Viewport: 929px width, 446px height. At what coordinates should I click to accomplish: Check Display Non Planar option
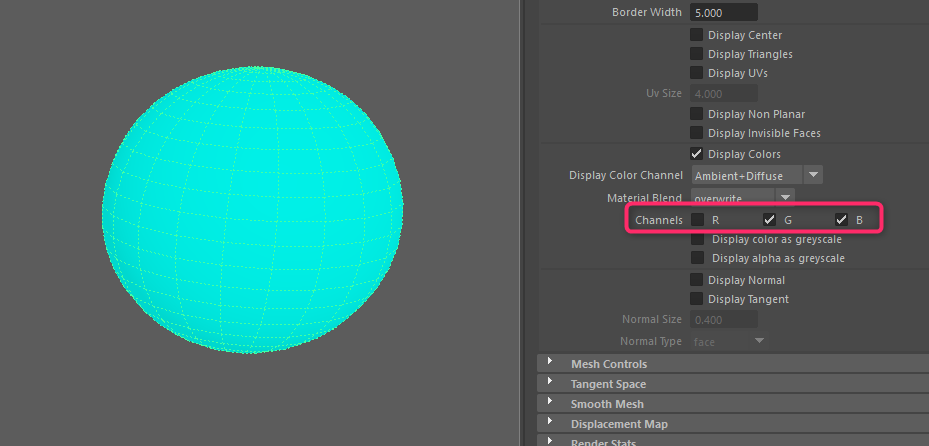pos(697,114)
